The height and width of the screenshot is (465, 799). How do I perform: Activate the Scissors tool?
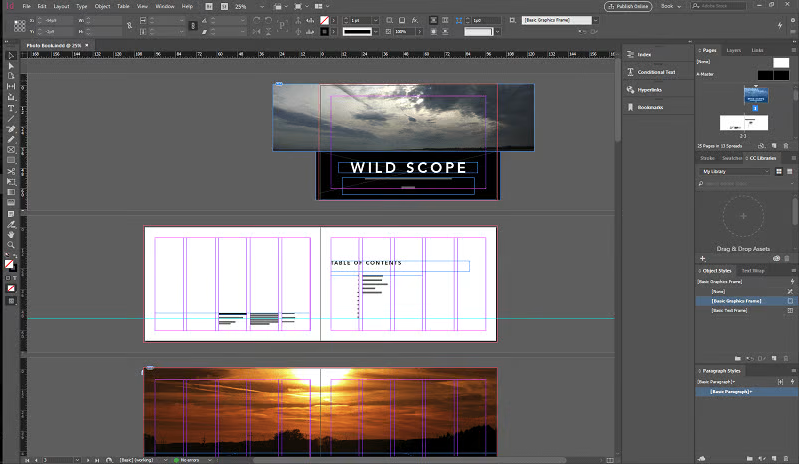[11, 171]
